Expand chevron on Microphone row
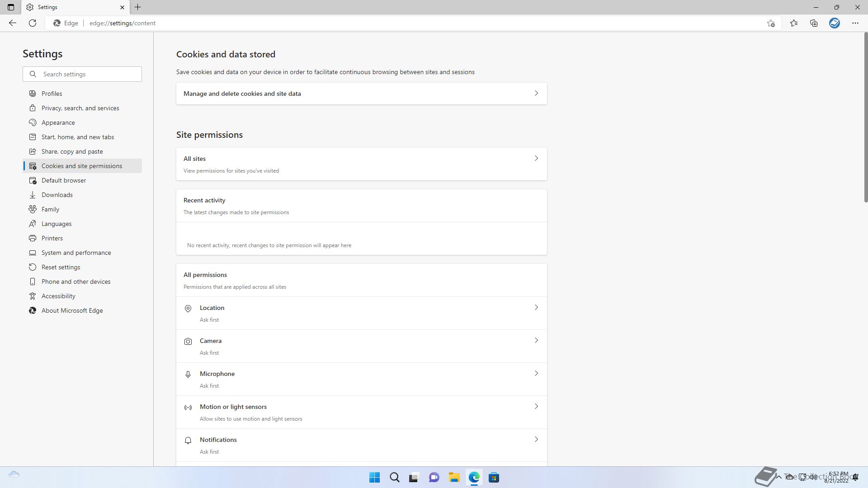The height and width of the screenshot is (488, 868). click(x=536, y=374)
